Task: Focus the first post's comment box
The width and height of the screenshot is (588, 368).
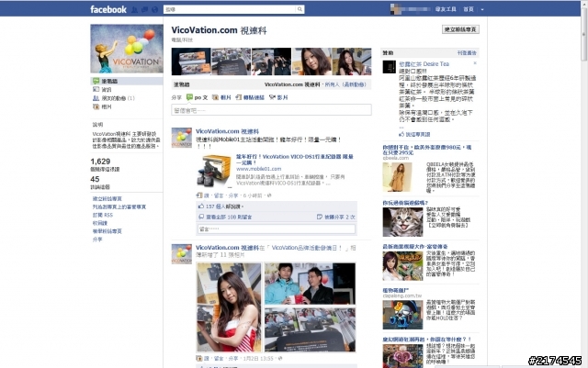Action: click(277, 229)
